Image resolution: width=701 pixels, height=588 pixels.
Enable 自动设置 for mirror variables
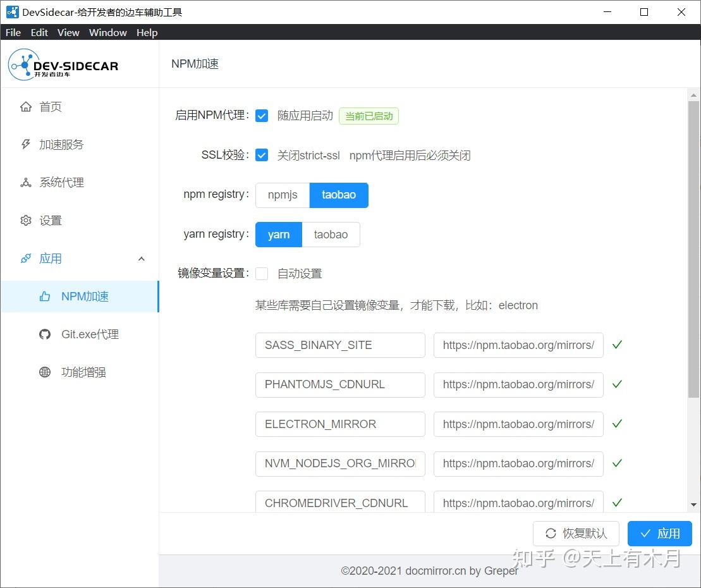(262, 273)
